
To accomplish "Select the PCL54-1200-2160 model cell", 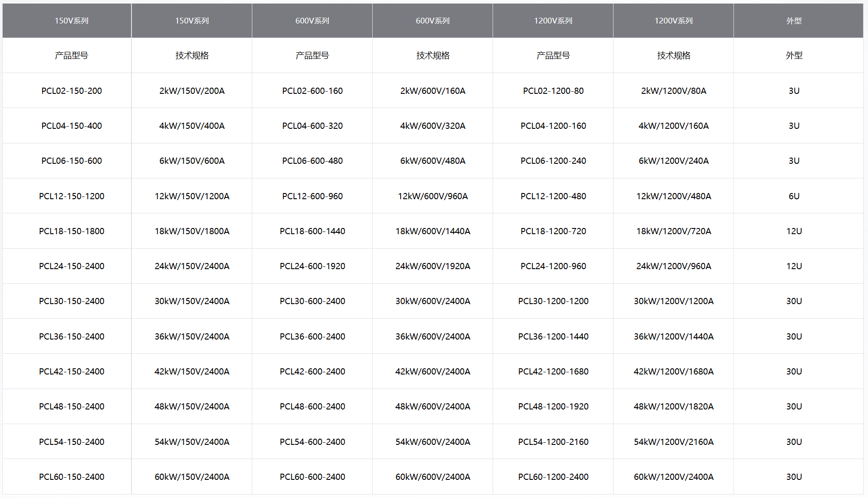I will point(553,442).
